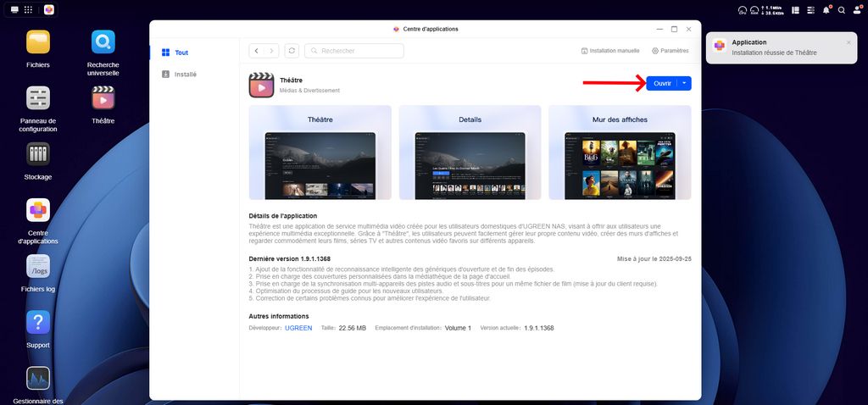Screen dimensions: 868x405
Task: Expand the dropdown arrow beside Ouvrir
Action: tap(685, 83)
